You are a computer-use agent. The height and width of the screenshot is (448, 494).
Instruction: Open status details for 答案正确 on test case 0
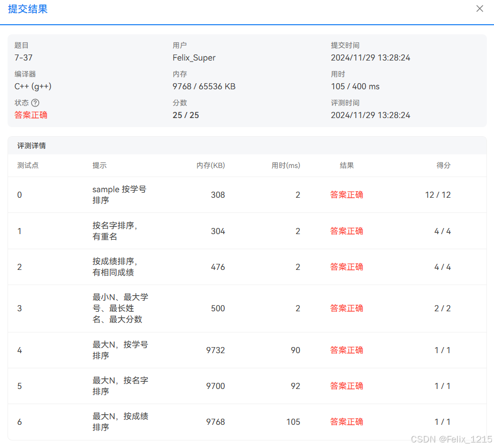click(346, 195)
